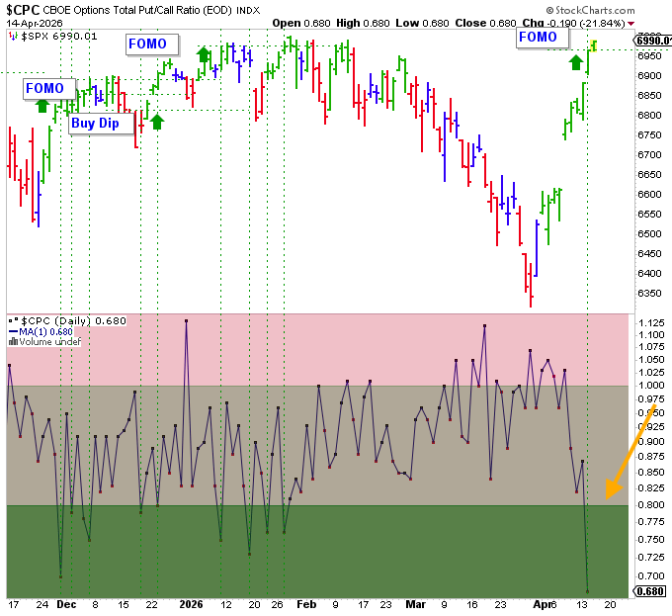The width and height of the screenshot is (672, 616).
Task: Click the Chg -0.190 (-21.84%) value
Action: tap(573, 23)
